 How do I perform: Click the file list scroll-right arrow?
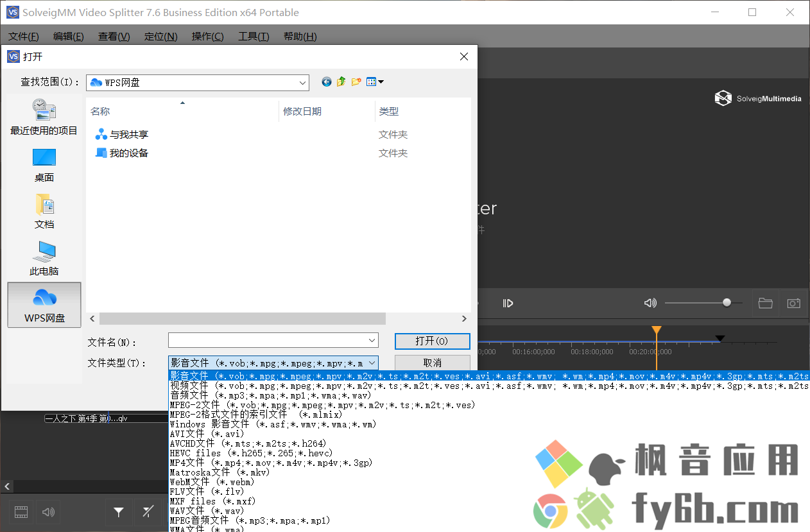pyautogui.click(x=465, y=319)
